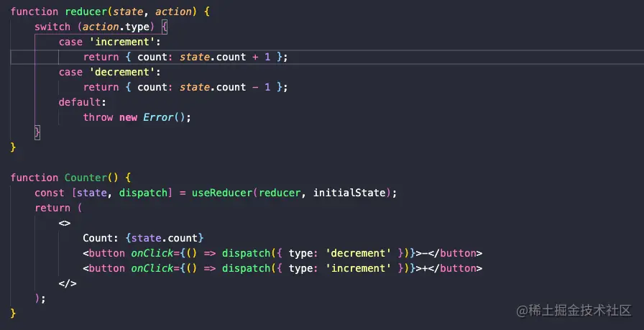
Task: Click the 'Counter' function name
Action: [x=86, y=178]
